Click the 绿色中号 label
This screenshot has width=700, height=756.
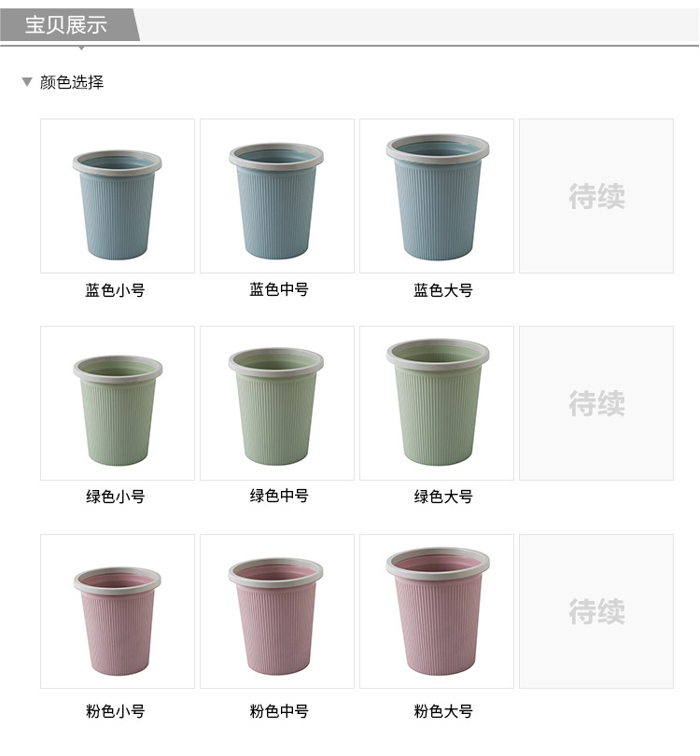click(x=279, y=496)
